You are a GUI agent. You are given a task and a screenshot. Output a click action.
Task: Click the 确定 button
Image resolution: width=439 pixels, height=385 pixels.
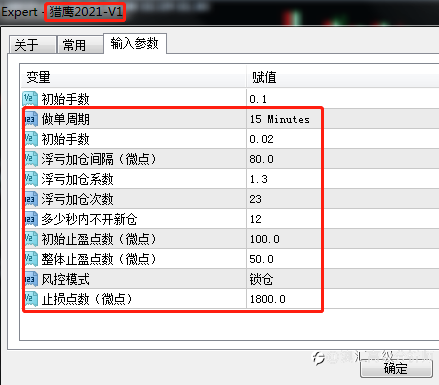[396, 369]
